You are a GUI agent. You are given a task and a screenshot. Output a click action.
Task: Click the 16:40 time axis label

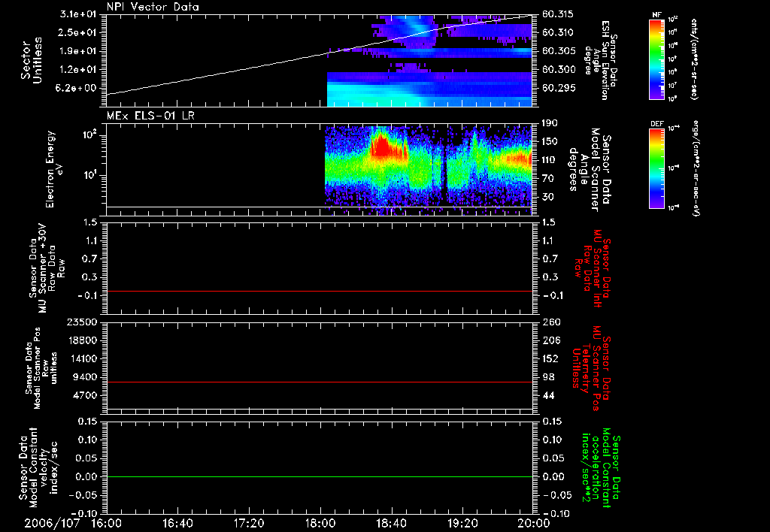(x=177, y=523)
